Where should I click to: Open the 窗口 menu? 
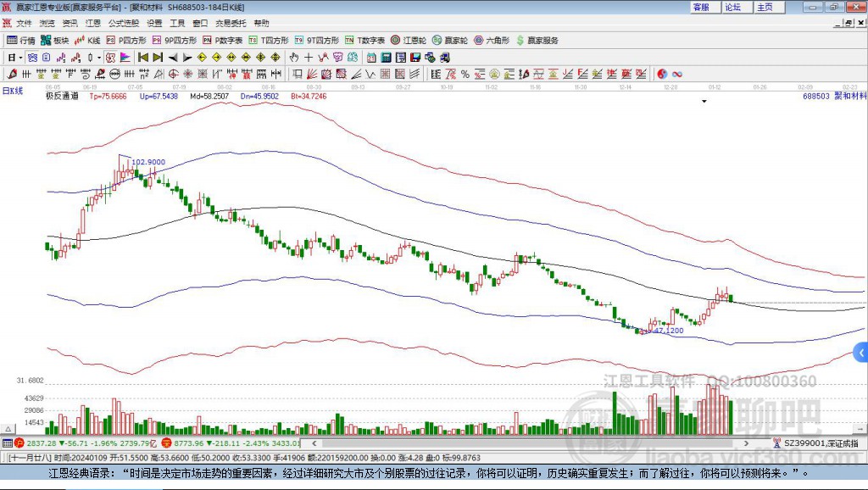click(200, 23)
